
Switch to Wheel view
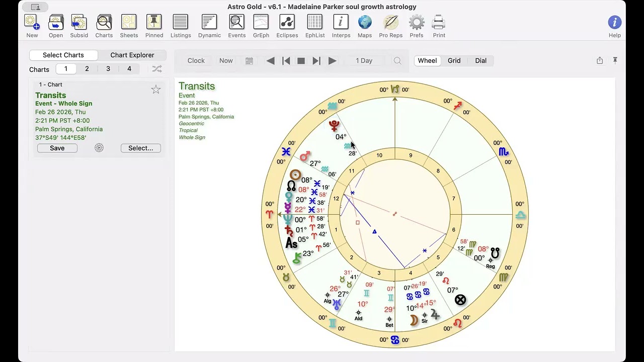pyautogui.click(x=427, y=60)
